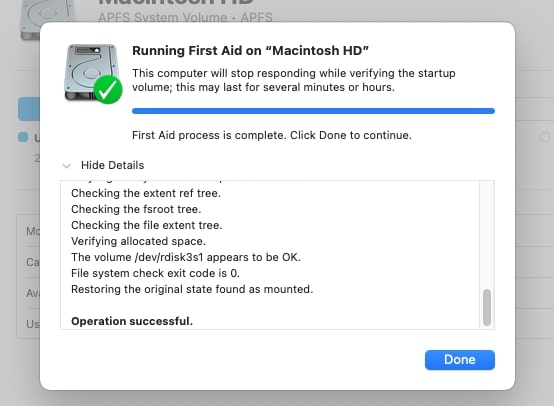Screen dimensions: 554x406
Task: Select the "File system check exit code" line
Action: point(155,273)
